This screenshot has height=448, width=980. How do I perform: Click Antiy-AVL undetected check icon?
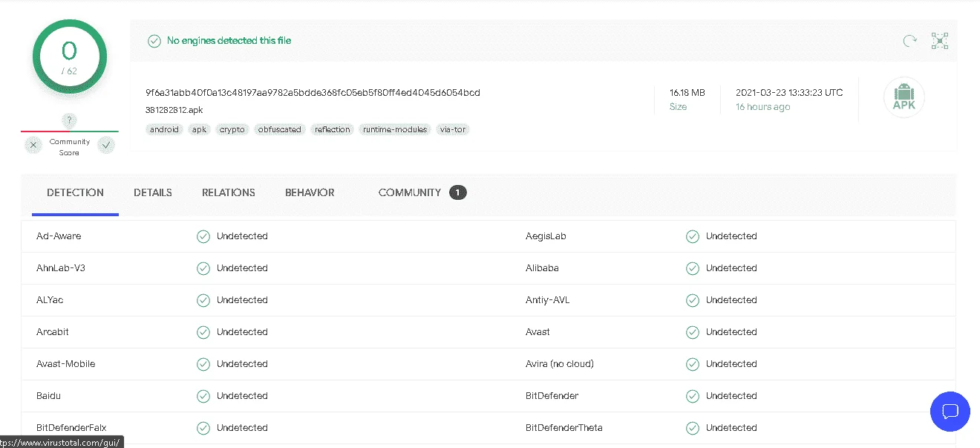(693, 300)
